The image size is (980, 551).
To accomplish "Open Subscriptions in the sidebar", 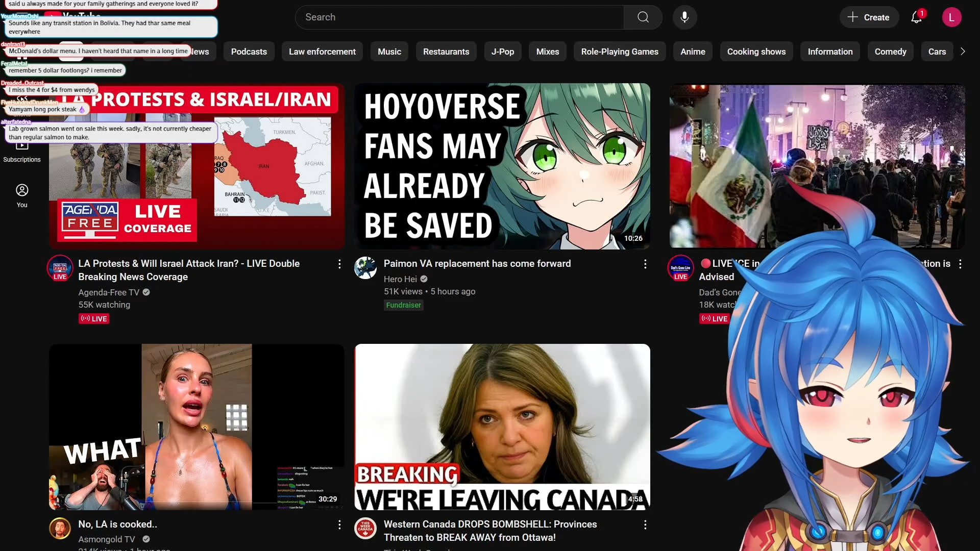I will pyautogui.click(x=22, y=152).
